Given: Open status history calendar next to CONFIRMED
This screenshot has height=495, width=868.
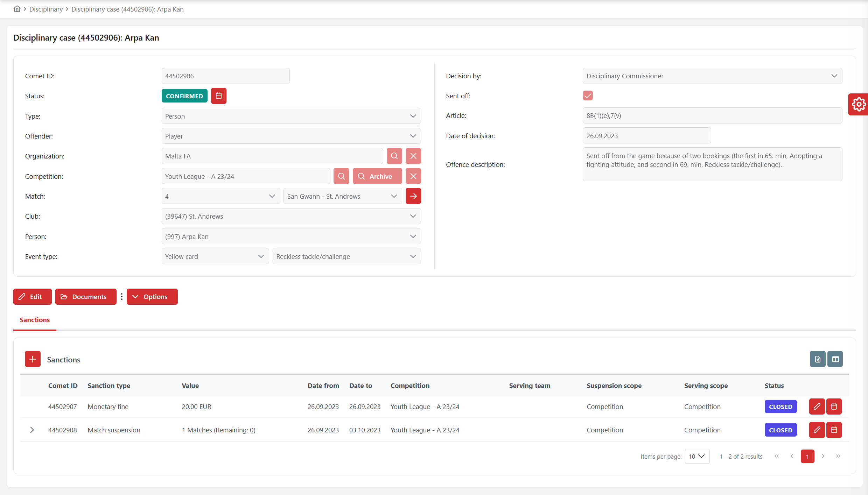Looking at the screenshot, I should (x=219, y=96).
